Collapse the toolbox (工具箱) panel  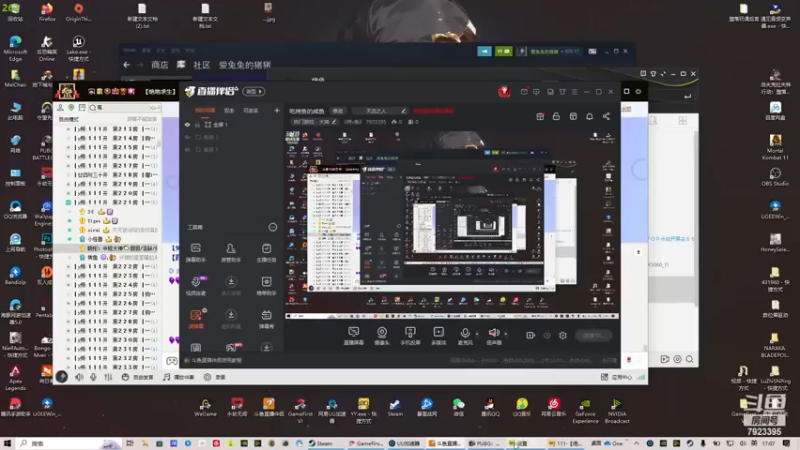click(x=272, y=227)
